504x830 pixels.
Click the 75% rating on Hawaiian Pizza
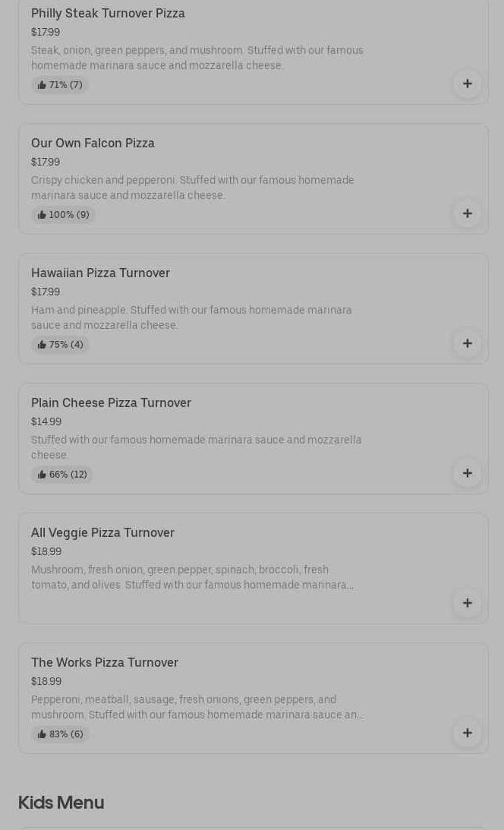[x=60, y=345]
